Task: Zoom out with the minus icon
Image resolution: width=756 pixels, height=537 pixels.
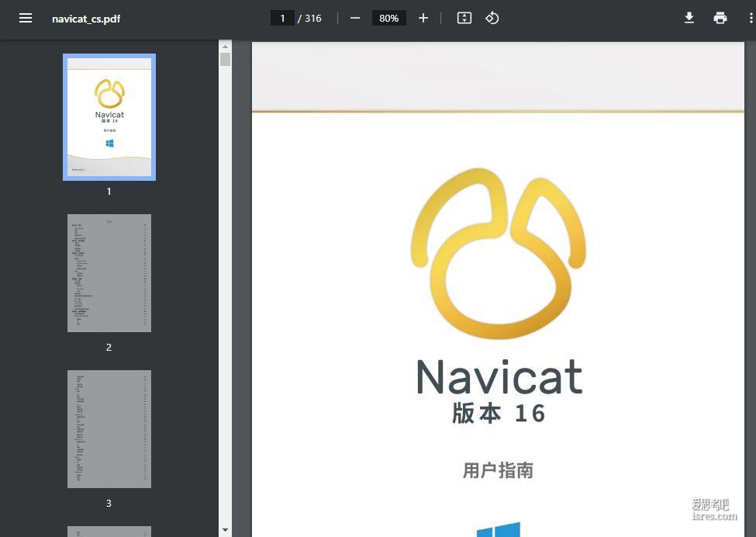Action: (x=355, y=19)
